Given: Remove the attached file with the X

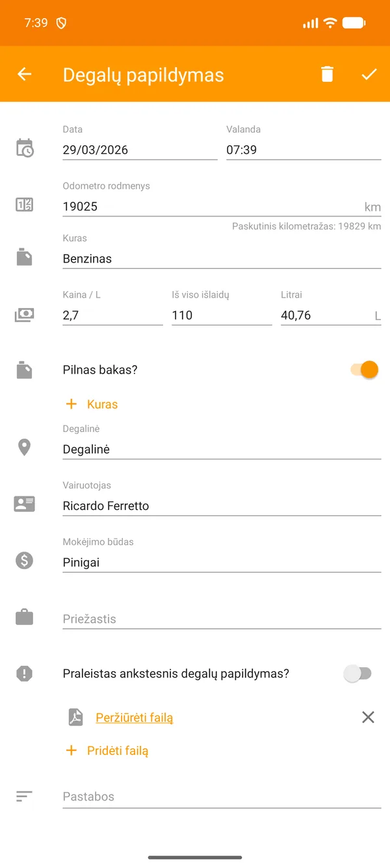Looking at the screenshot, I should click(368, 717).
